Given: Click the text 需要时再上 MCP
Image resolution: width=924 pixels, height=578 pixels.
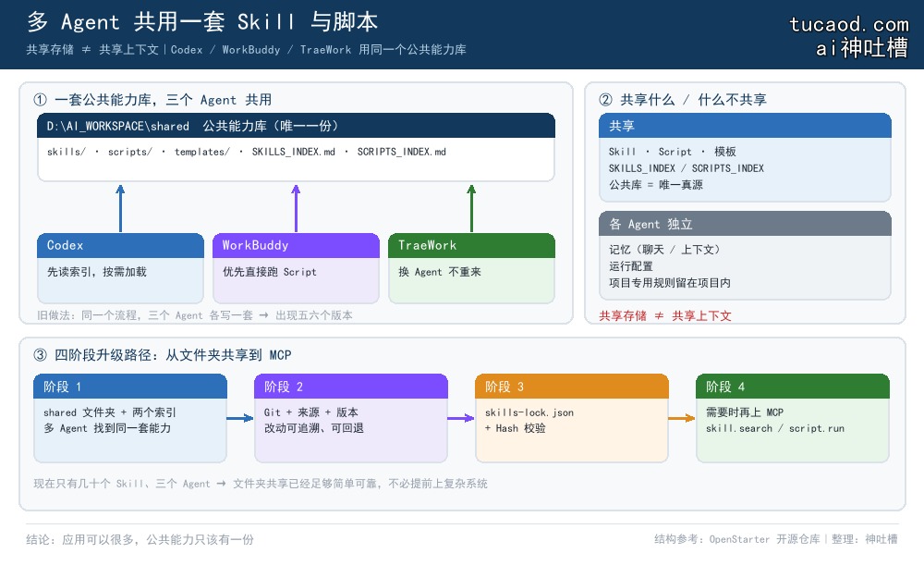Looking at the screenshot, I should pyautogui.click(x=744, y=412).
